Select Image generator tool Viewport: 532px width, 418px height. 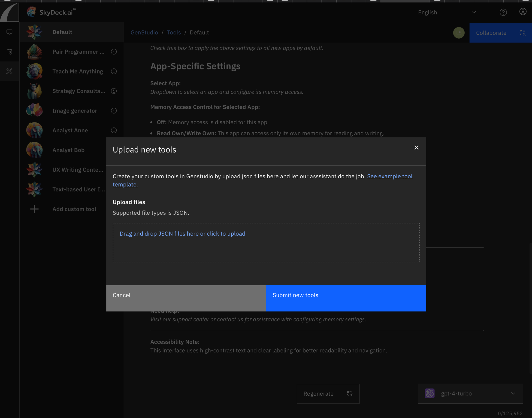coord(72,111)
